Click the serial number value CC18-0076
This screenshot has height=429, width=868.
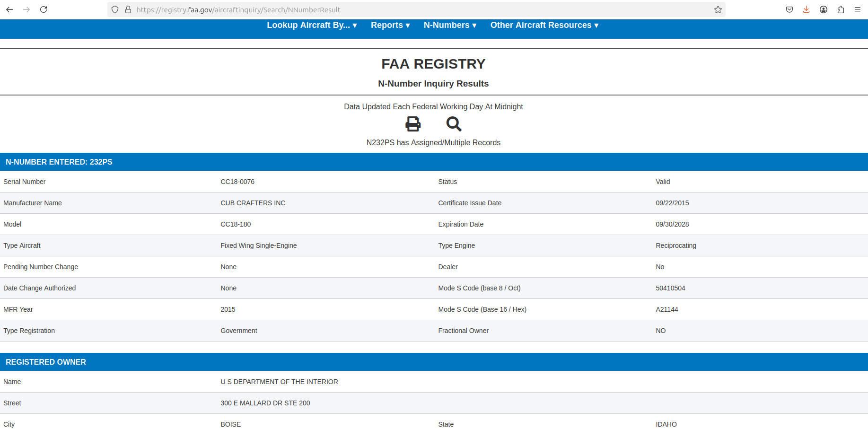tap(237, 182)
